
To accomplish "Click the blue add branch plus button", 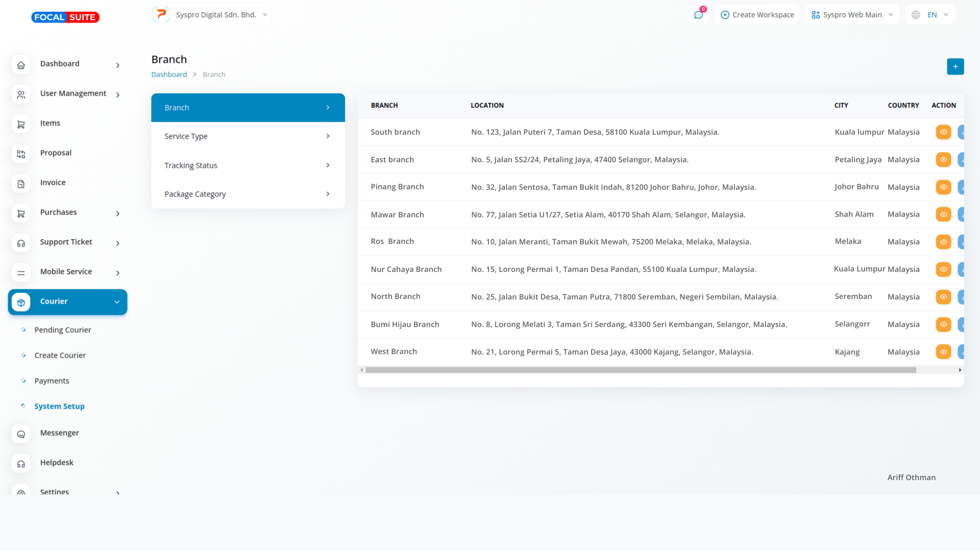I will 955,66.
